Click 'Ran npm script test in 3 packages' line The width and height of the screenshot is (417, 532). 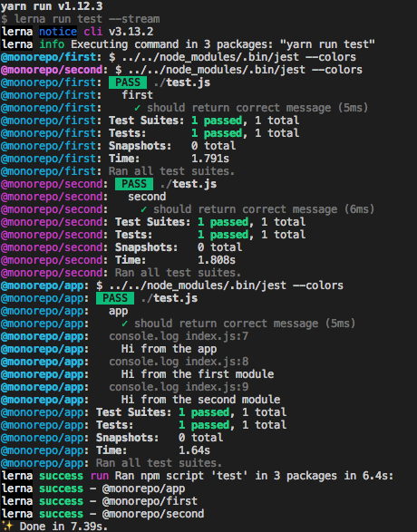click(197, 476)
